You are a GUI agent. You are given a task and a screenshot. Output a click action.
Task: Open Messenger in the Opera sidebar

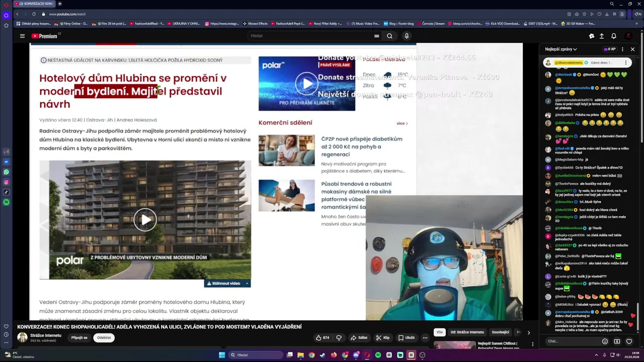pos(6,162)
